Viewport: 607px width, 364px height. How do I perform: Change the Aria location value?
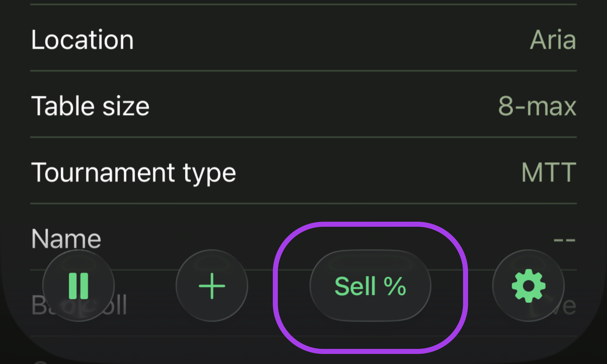[x=553, y=40]
